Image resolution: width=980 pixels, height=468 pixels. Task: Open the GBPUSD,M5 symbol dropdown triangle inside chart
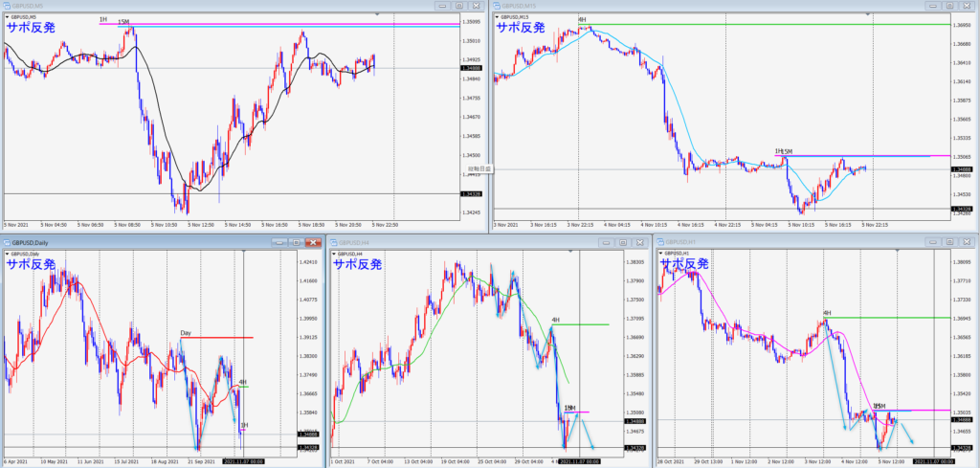click(x=7, y=17)
